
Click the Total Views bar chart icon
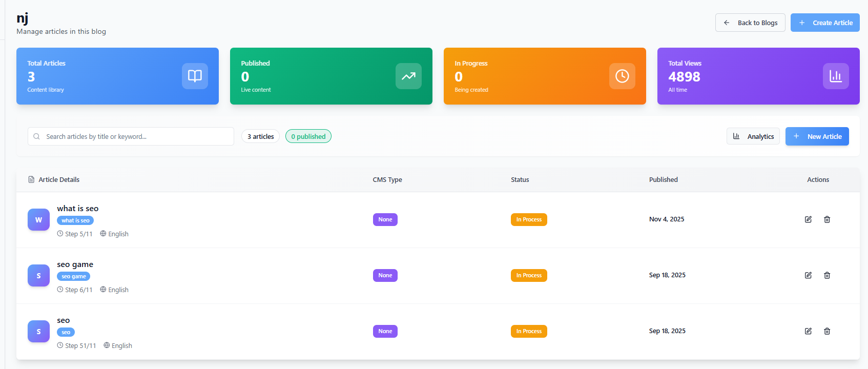[836, 76]
